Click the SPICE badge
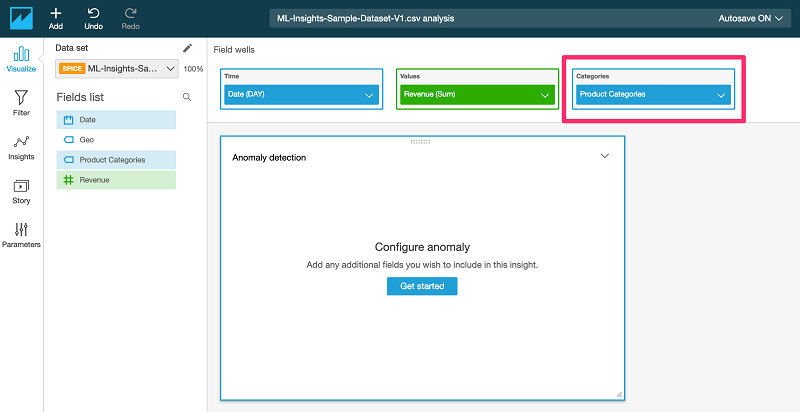The width and height of the screenshot is (800, 412). [x=71, y=68]
